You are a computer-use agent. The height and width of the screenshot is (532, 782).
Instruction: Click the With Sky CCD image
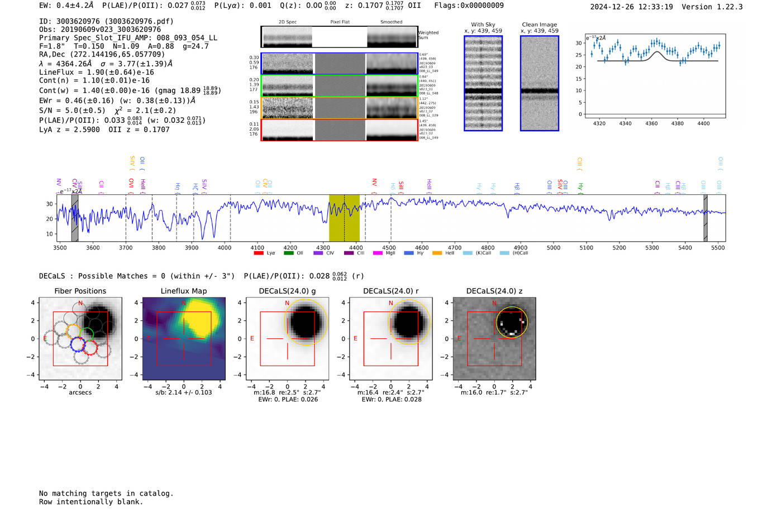483,83
